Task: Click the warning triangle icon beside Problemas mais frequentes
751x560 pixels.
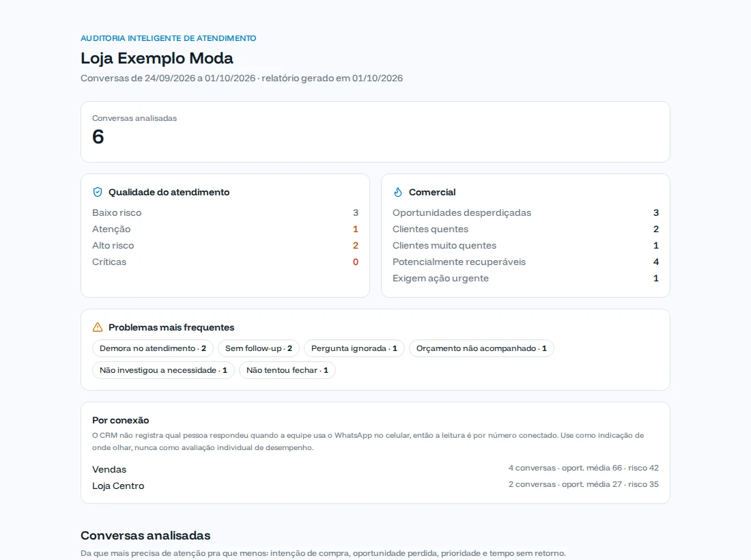Action: [97, 327]
